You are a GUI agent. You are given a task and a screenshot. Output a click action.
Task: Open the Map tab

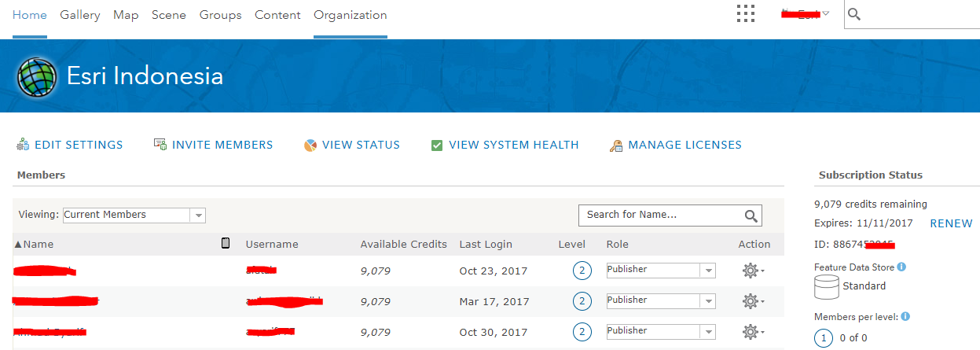tap(126, 15)
